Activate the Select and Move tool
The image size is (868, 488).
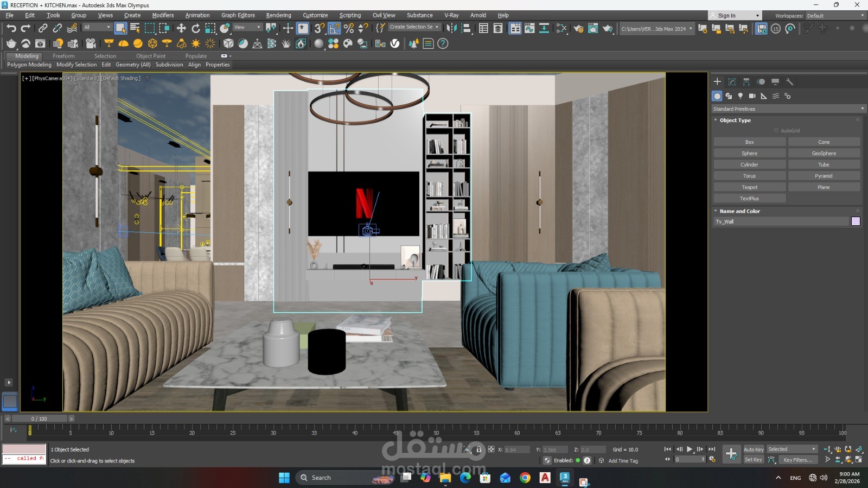tap(181, 28)
